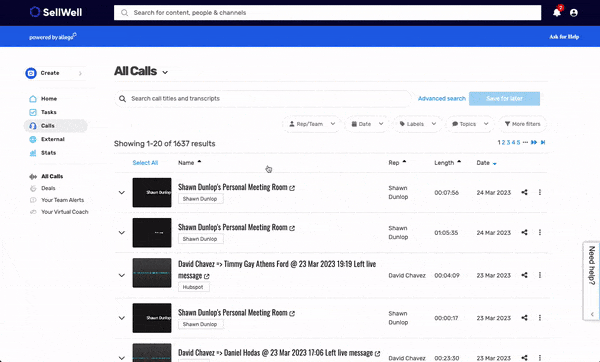The image size is (600, 362).
Task: Open more options for 00:07:56 call
Action: coord(540,192)
